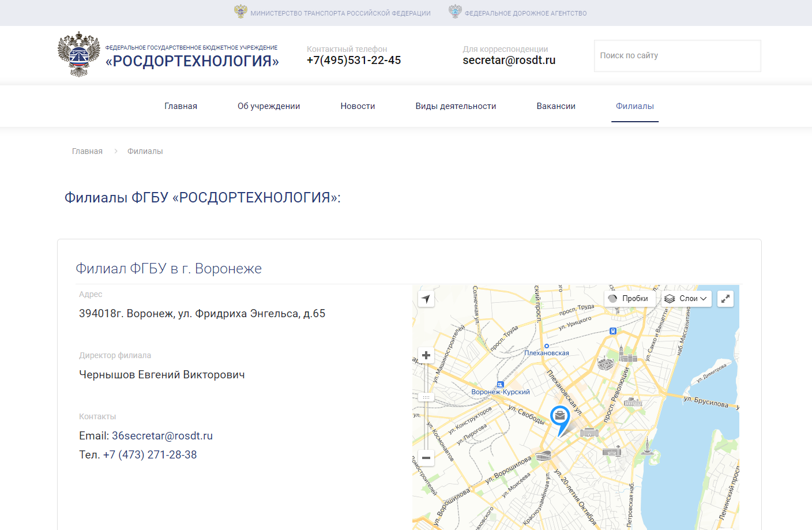Viewport: 812px width, 530px height.
Task: Click the layers stack icon in Слои button
Action: pyautogui.click(x=670, y=298)
